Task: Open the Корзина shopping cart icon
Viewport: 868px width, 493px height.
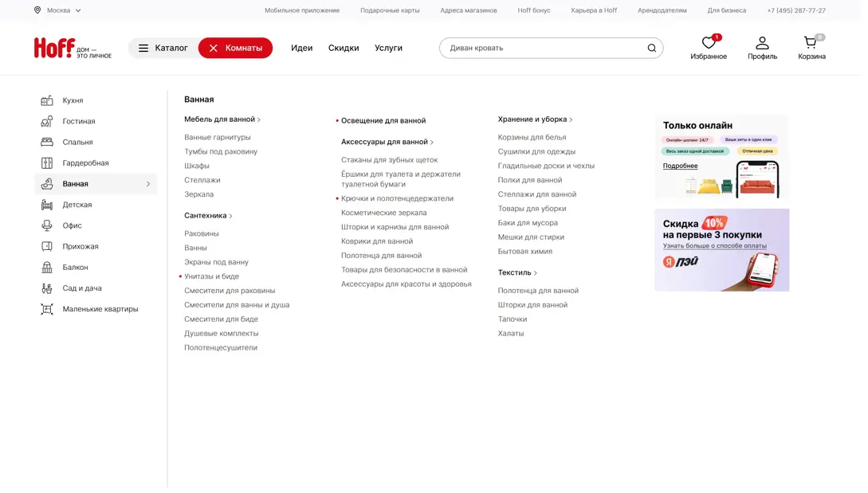Action: [811, 43]
